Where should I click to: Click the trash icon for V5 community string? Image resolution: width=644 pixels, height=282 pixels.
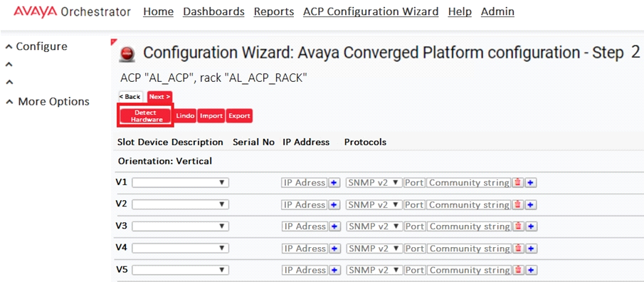click(518, 270)
